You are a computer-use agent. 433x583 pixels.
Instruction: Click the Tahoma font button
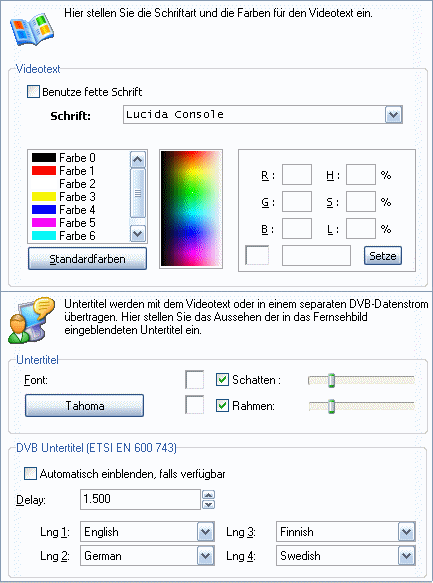tap(84, 405)
